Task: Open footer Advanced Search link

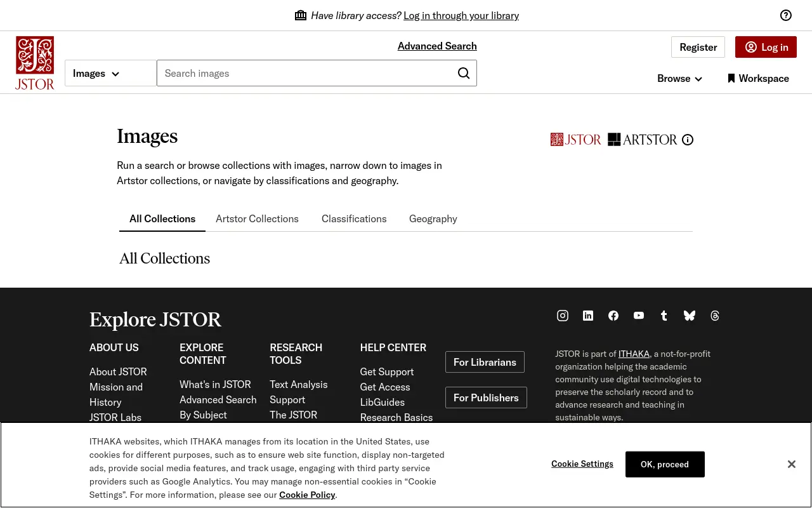Action: pyautogui.click(x=218, y=399)
